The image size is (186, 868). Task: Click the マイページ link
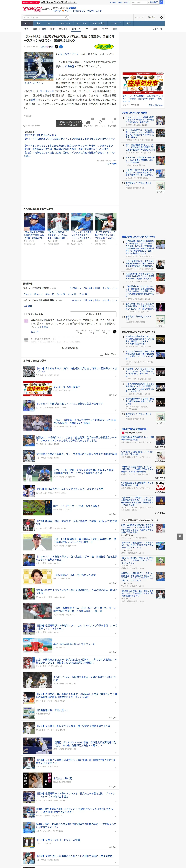(x=139, y=18)
